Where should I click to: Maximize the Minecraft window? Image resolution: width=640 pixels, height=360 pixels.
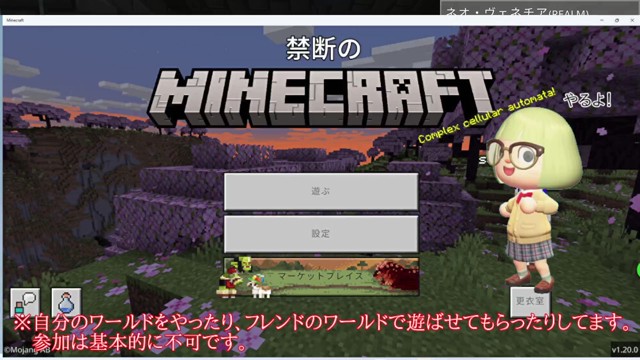pyautogui.click(x=617, y=20)
